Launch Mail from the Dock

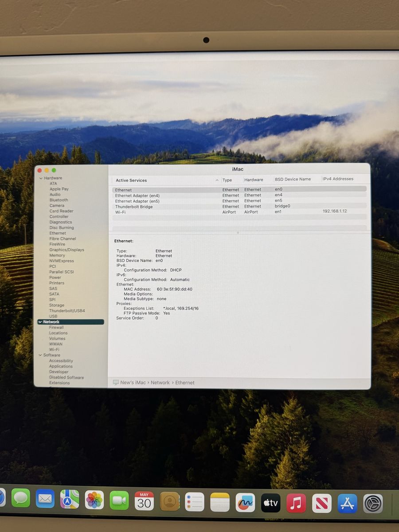pos(45,498)
